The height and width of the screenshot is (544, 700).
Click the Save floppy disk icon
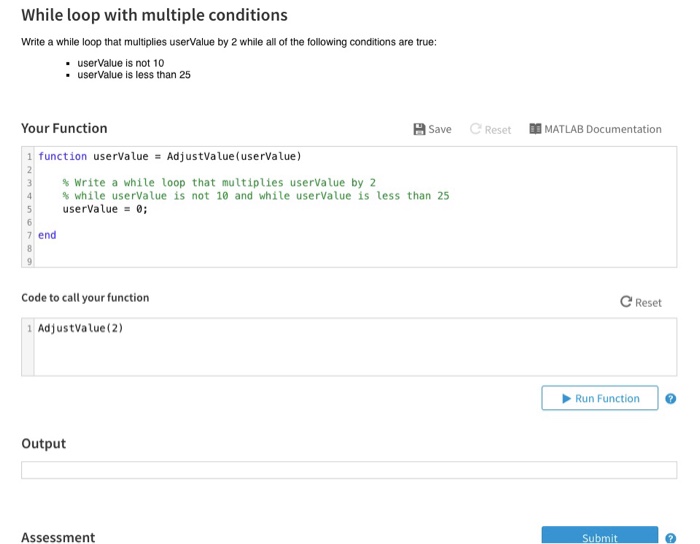(420, 129)
